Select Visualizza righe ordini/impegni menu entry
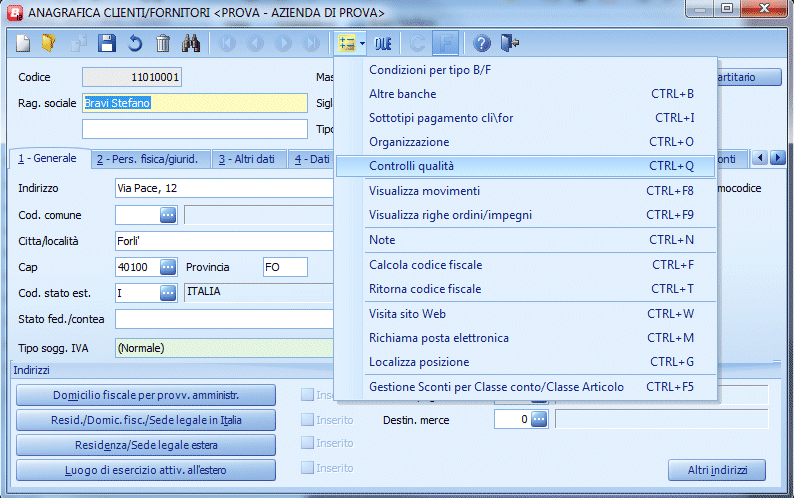This screenshot has height=498, width=794. (x=525, y=215)
